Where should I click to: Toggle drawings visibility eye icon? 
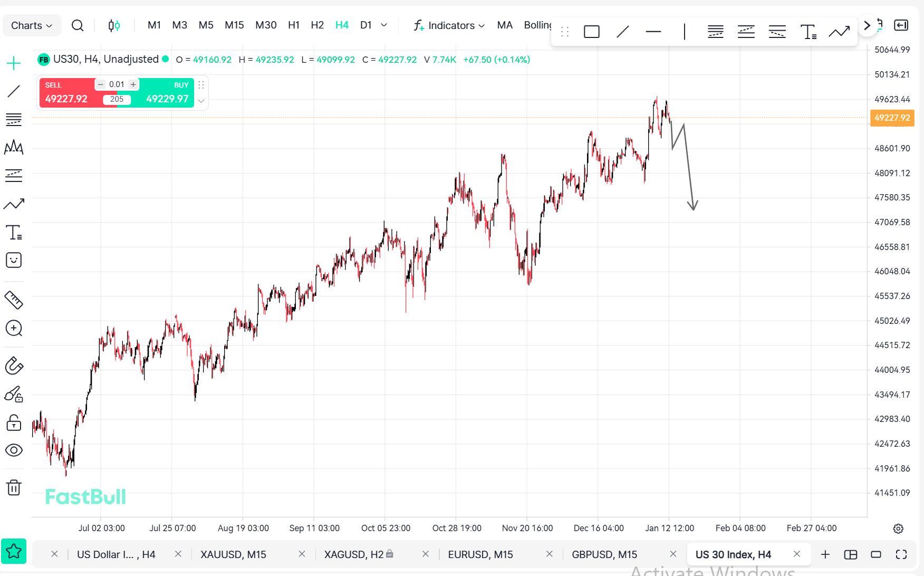(x=14, y=450)
